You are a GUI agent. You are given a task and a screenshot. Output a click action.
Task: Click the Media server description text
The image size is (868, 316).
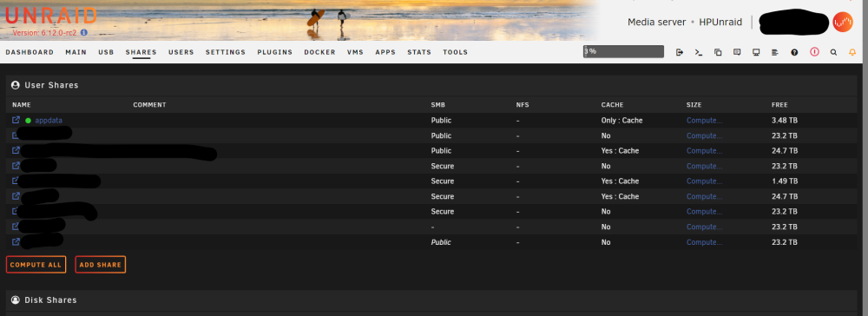click(657, 22)
